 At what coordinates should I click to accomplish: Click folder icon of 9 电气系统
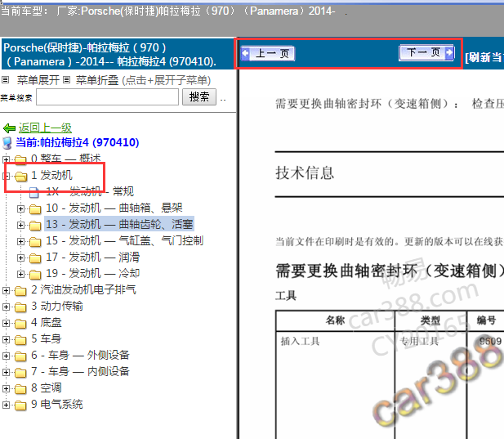(x=20, y=405)
